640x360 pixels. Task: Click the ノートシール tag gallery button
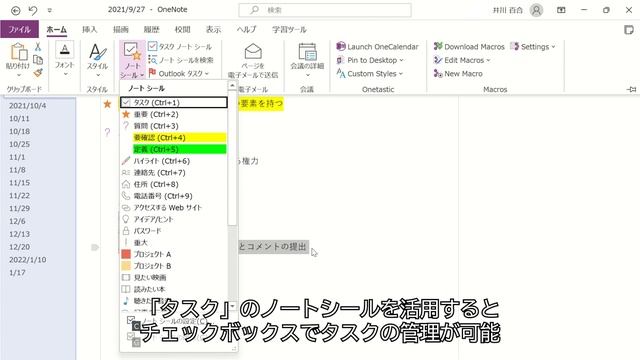(132, 60)
